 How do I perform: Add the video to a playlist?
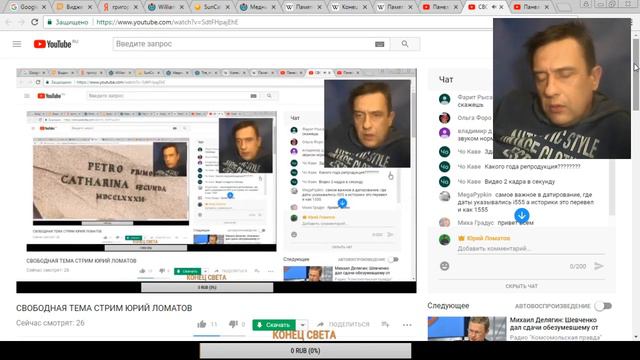click(385, 324)
